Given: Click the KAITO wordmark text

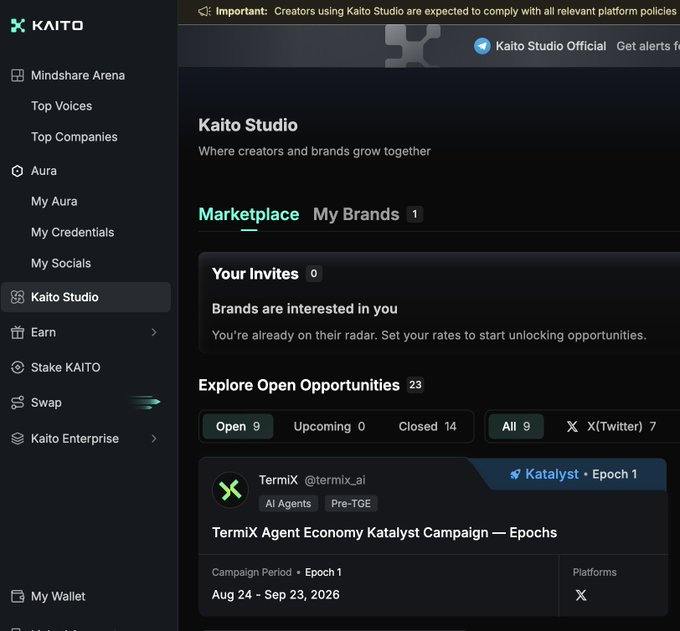Looking at the screenshot, I should point(58,26).
